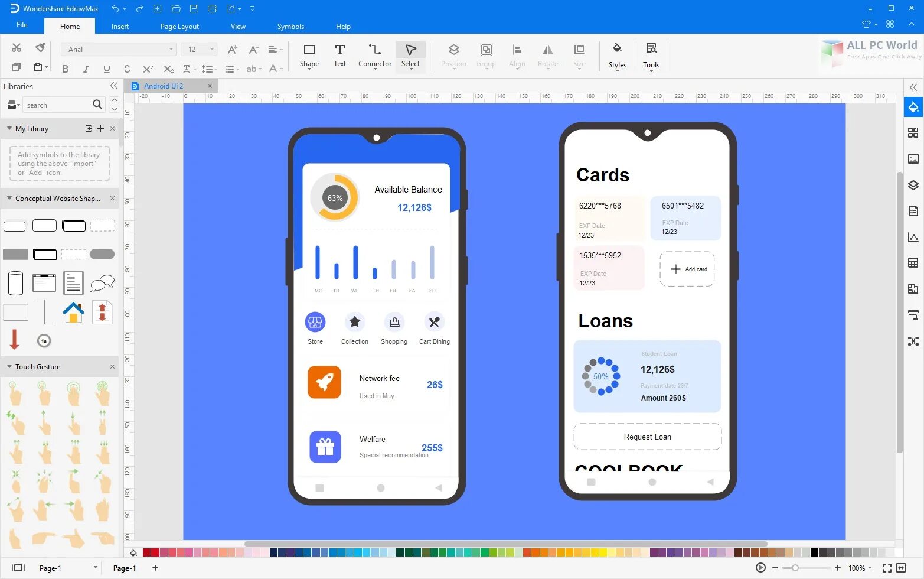Switch to the Insert tab
This screenshot has width=924, height=579.
point(120,27)
